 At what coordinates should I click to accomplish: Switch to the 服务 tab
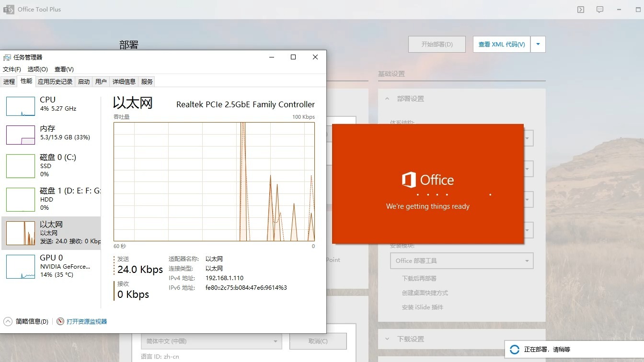[147, 82]
